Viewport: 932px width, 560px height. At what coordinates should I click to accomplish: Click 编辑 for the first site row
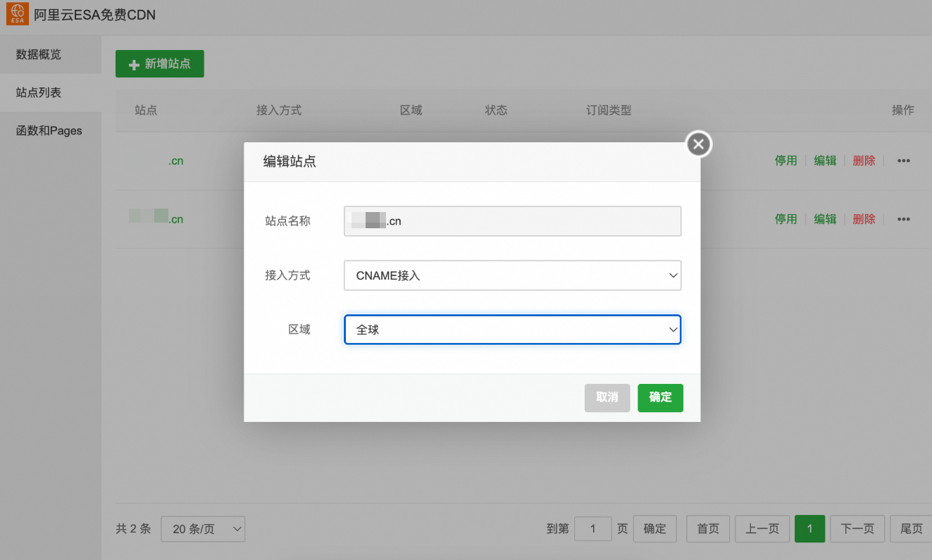[826, 161]
